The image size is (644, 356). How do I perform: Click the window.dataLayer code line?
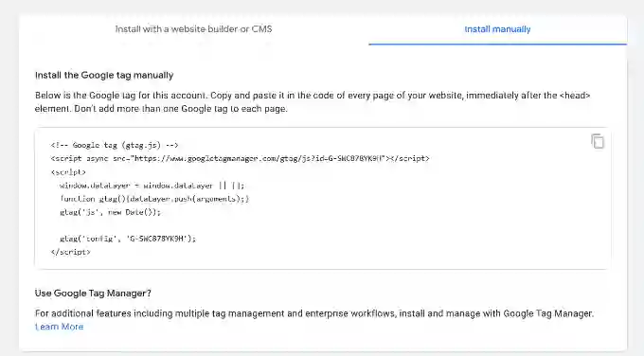[x=152, y=186]
